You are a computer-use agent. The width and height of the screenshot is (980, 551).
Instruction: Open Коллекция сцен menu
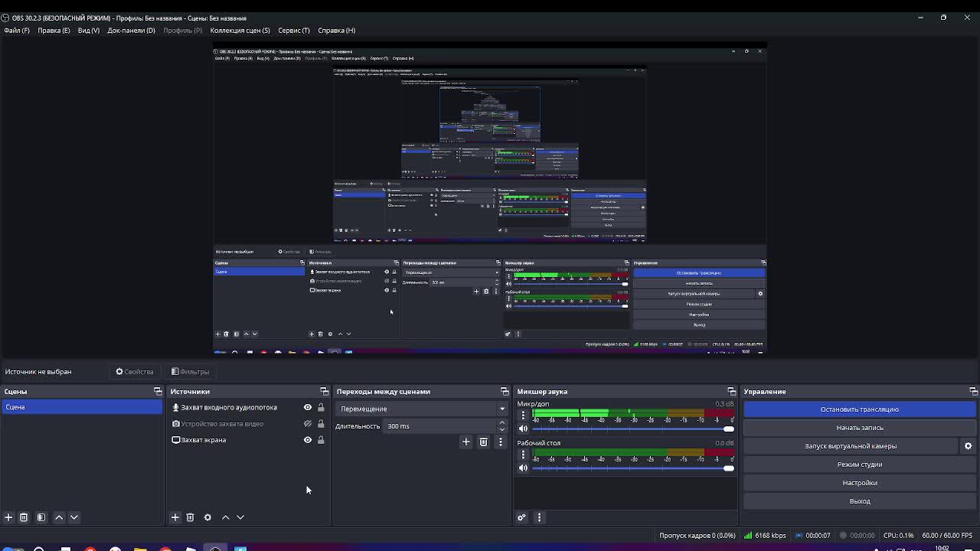[240, 31]
